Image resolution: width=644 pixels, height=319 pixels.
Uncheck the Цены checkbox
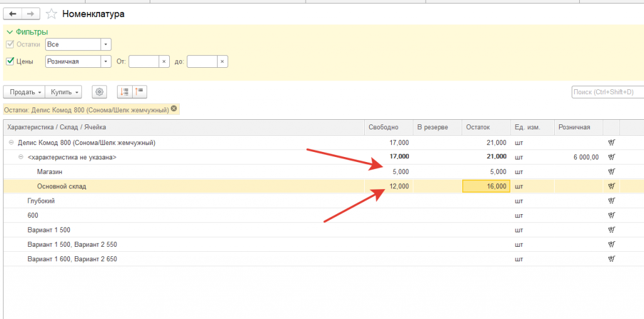tap(10, 62)
